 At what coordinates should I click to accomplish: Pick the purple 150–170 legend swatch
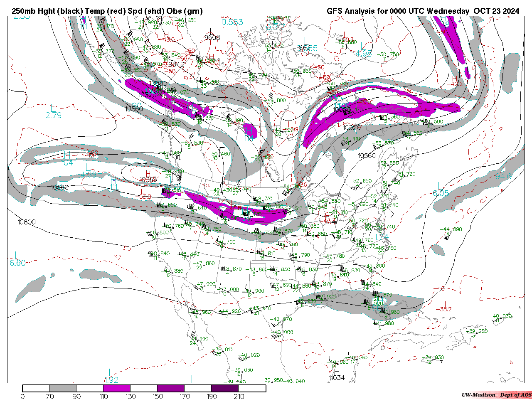click(x=171, y=388)
